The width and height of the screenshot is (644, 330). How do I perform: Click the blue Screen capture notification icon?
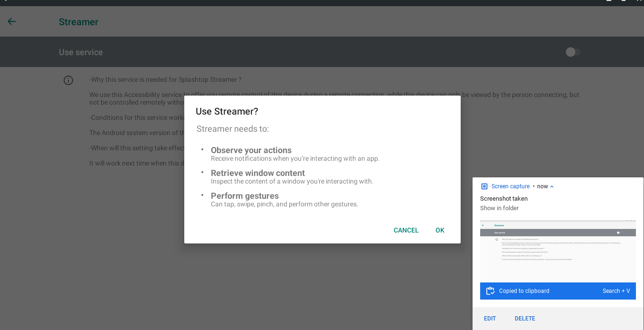(484, 186)
